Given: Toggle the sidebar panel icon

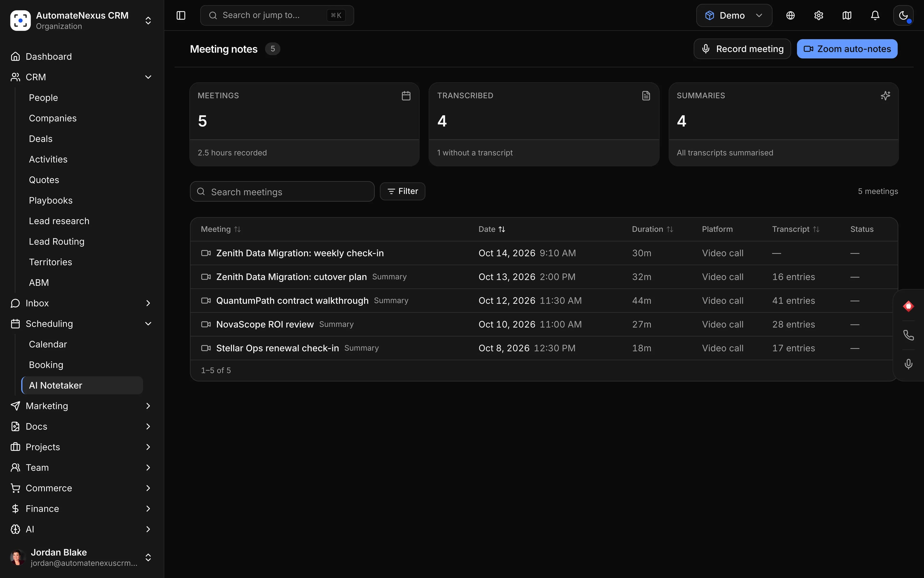Looking at the screenshot, I should point(181,15).
